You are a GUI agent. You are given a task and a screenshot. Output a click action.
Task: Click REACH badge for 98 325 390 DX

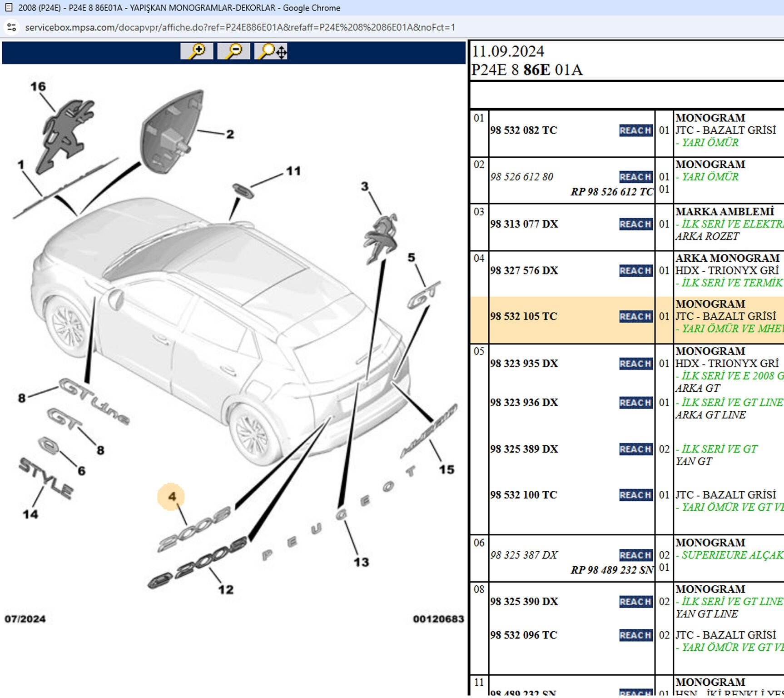636,602
